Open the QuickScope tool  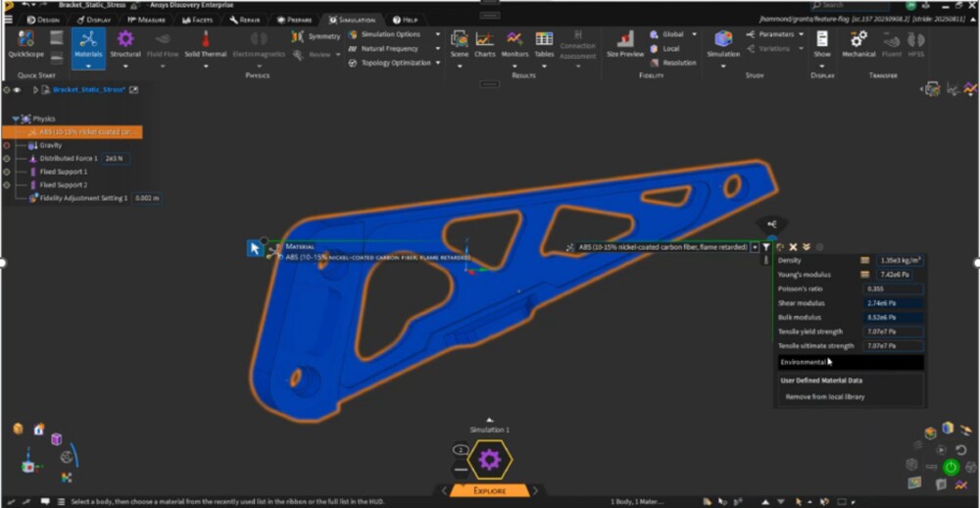pyautogui.click(x=25, y=44)
